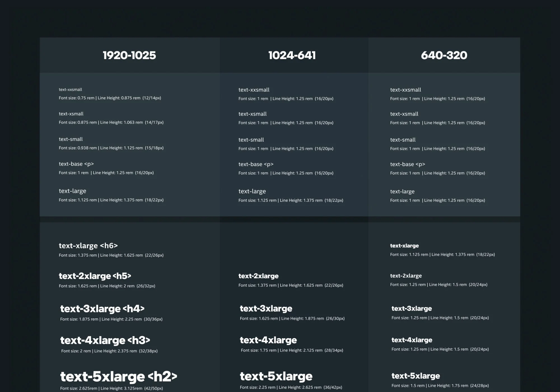Select "text-2xlarge" label in the 640-320 column
Image resolution: width=560 pixels, height=392 pixels.
[406, 276]
